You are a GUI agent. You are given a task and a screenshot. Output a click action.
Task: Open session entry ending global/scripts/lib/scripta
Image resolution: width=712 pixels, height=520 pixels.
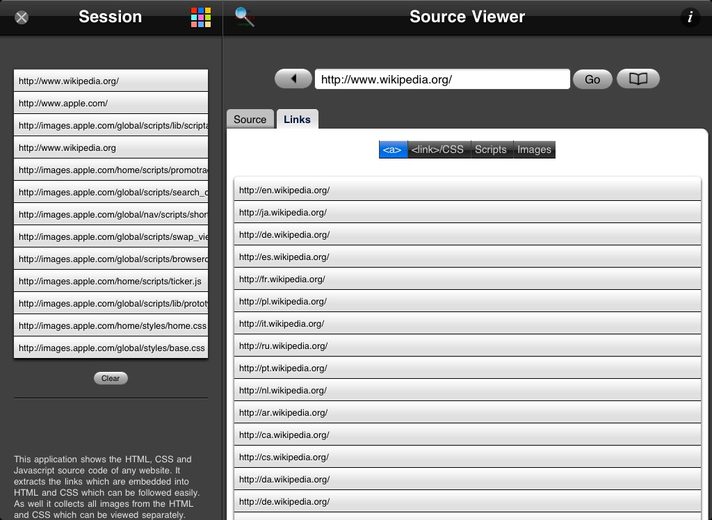pyautogui.click(x=111, y=125)
